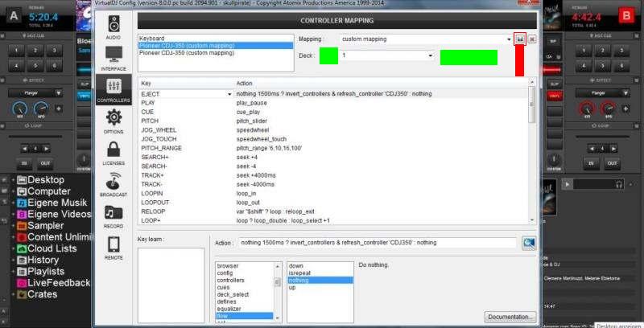This screenshot has height=328, width=644.
Task: Set loop IN on deck A
Action: click(x=24, y=163)
